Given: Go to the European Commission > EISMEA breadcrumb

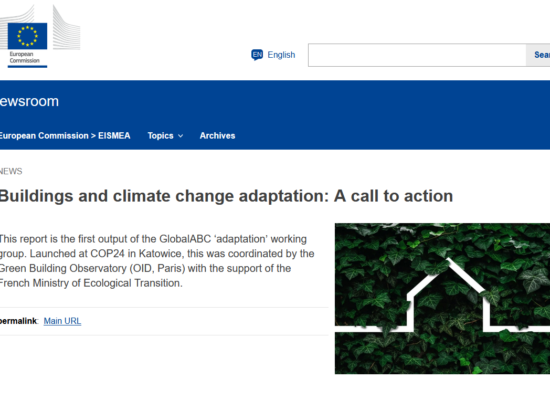Looking at the screenshot, I should 65,136.
